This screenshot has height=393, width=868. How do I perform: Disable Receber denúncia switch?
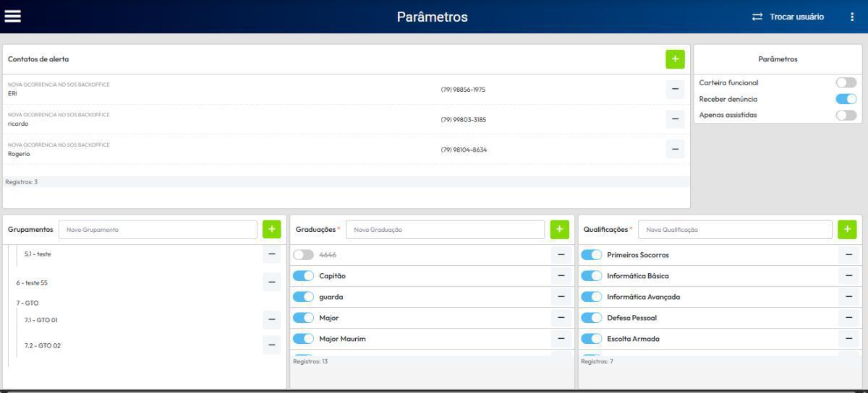tap(846, 99)
